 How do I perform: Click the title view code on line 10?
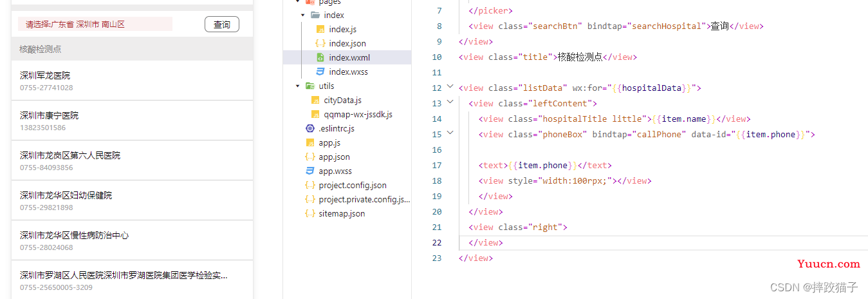(x=548, y=57)
